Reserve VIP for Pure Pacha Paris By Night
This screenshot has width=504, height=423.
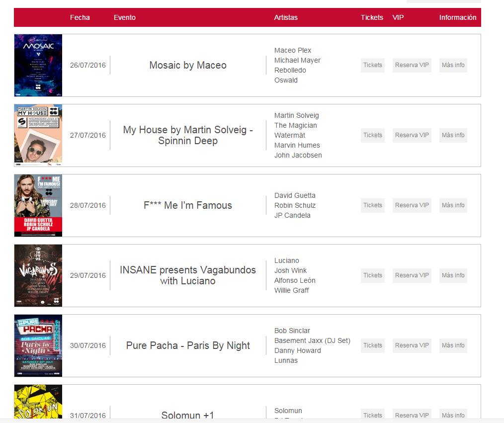click(412, 345)
